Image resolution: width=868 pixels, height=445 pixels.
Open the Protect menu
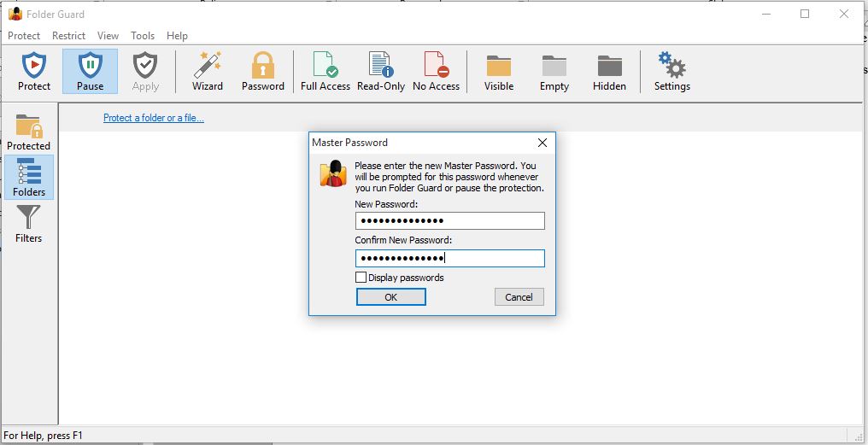[x=24, y=35]
